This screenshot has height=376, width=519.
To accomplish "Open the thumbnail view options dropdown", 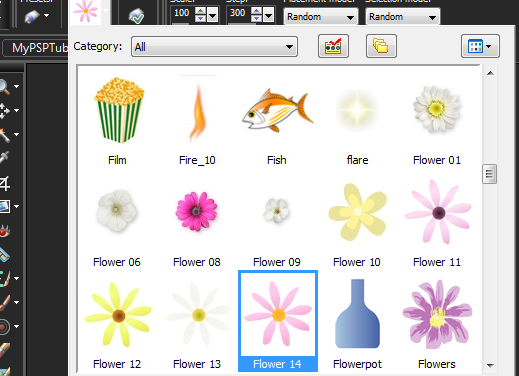I will coord(480,46).
